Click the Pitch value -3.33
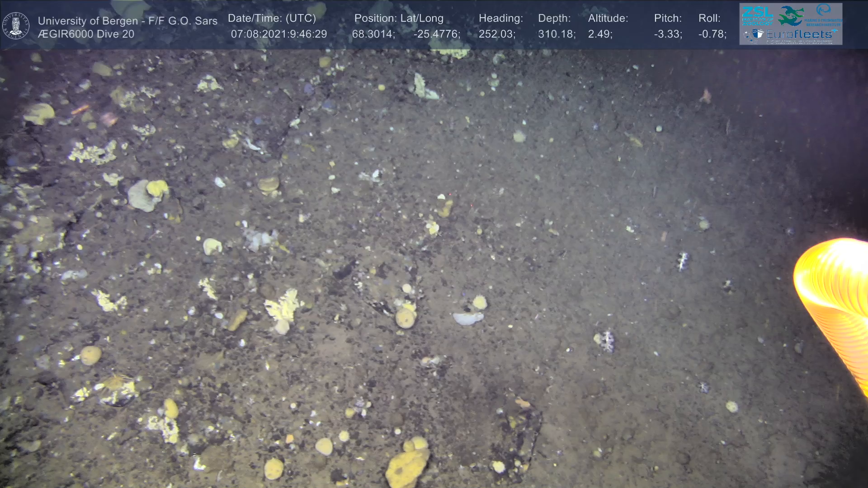 (x=668, y=34)
